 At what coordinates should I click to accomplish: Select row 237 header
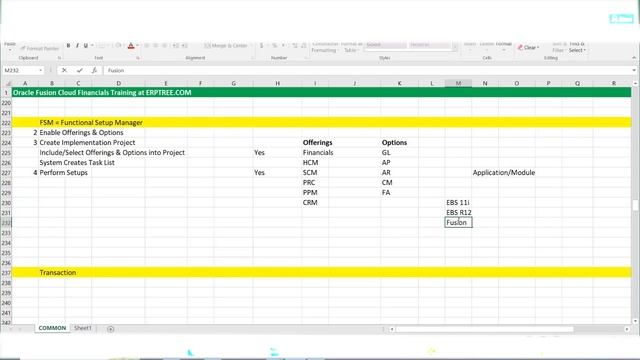(x=6, y=273)
